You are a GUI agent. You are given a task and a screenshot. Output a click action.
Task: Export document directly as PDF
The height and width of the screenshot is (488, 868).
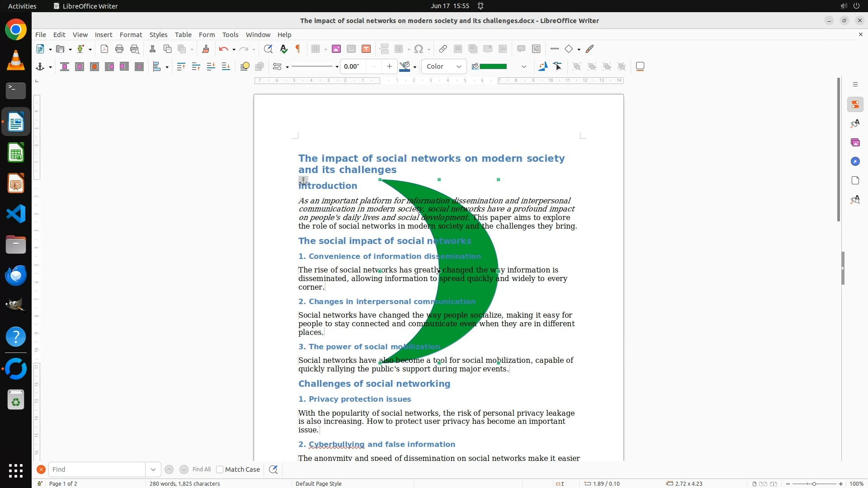(104, 49)
